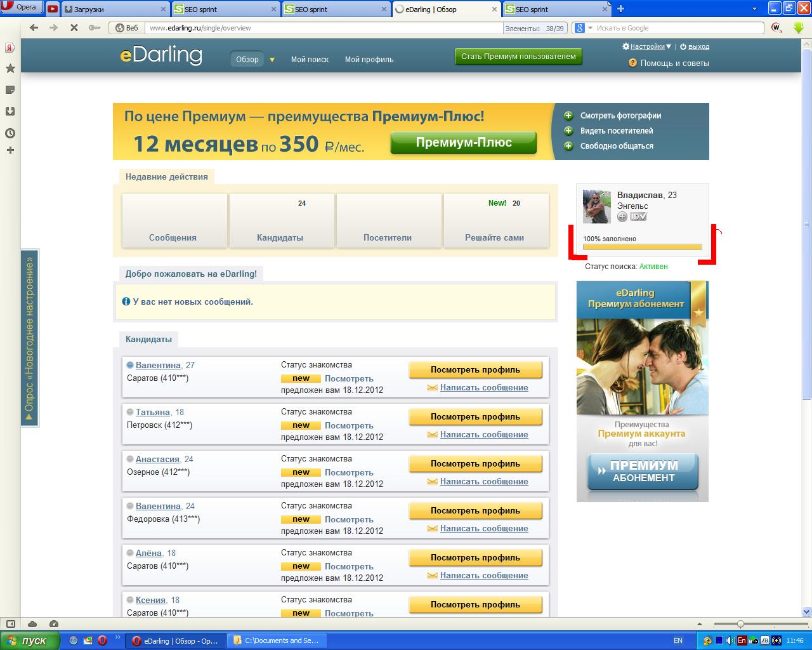Screen dimensions: 812x650
Task: Open the Сообщения activity tile
Action: (173, 220)
